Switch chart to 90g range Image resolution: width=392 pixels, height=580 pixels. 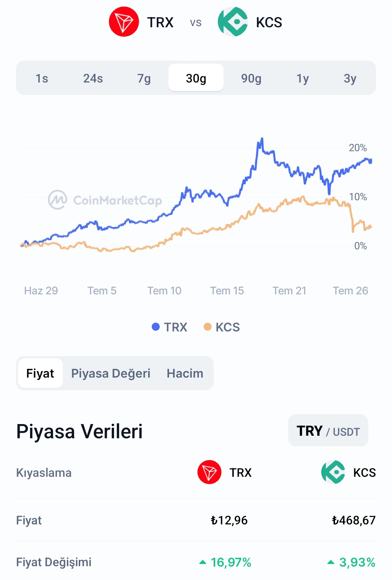coord(251,78)
